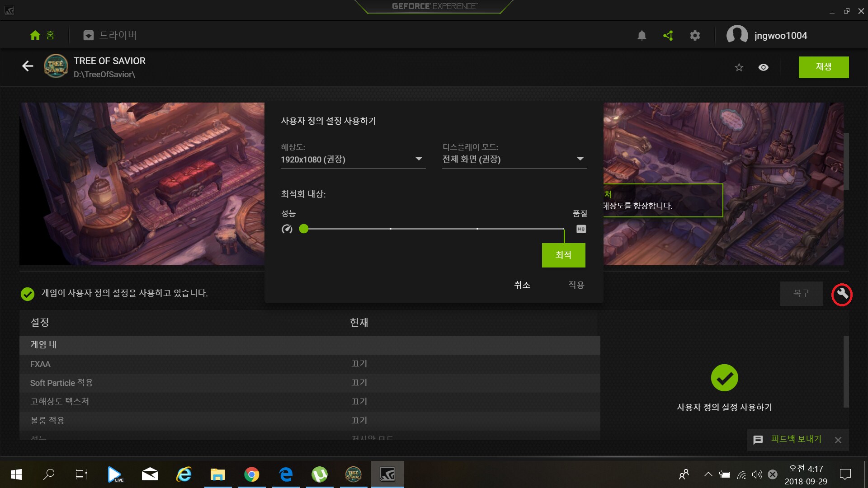This screenshot has width=868, height=488.
Task: Open Internet Explorer from the taskbar
Action: click(184, 474)
